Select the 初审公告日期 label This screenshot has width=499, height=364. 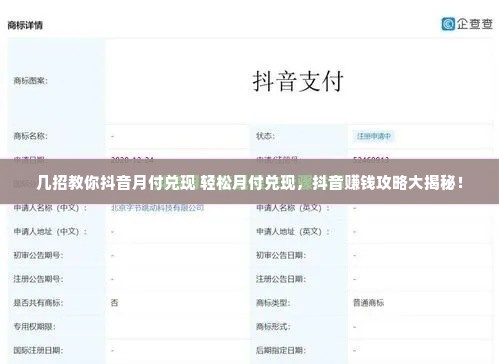point(281,255)
